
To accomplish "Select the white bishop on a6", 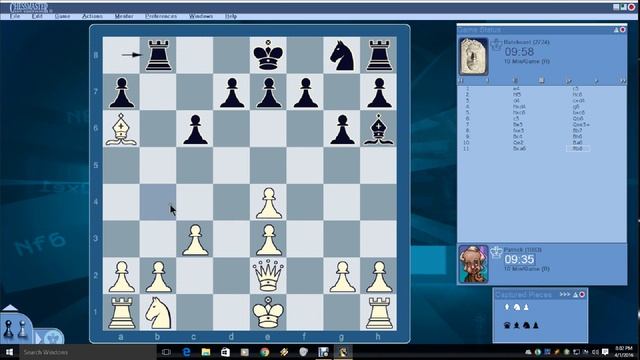I will point(121,129).
